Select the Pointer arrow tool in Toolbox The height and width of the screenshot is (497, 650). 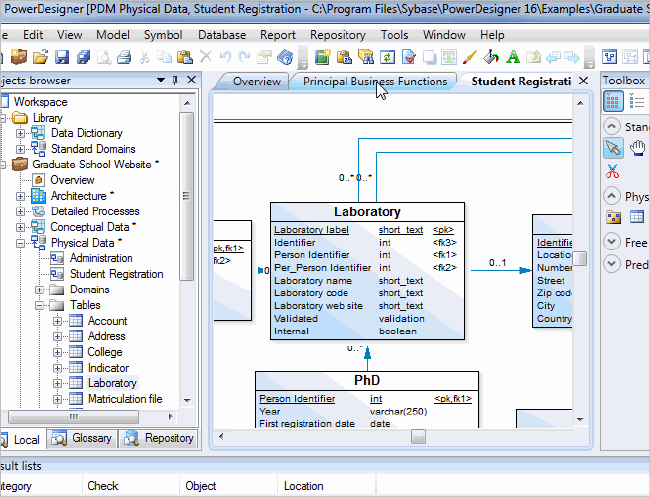(x=613, y=148)
